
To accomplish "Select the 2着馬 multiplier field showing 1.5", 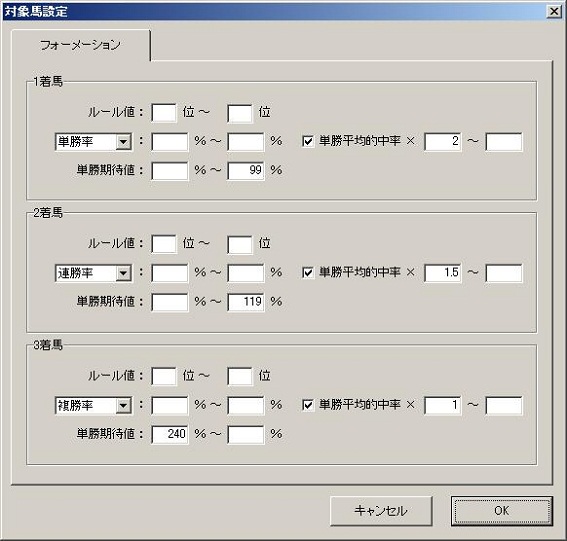I will pos(442,273).
